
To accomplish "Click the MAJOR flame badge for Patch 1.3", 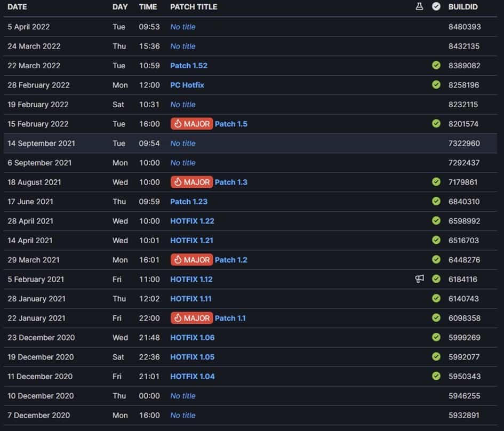I will [x=191, y=182].
